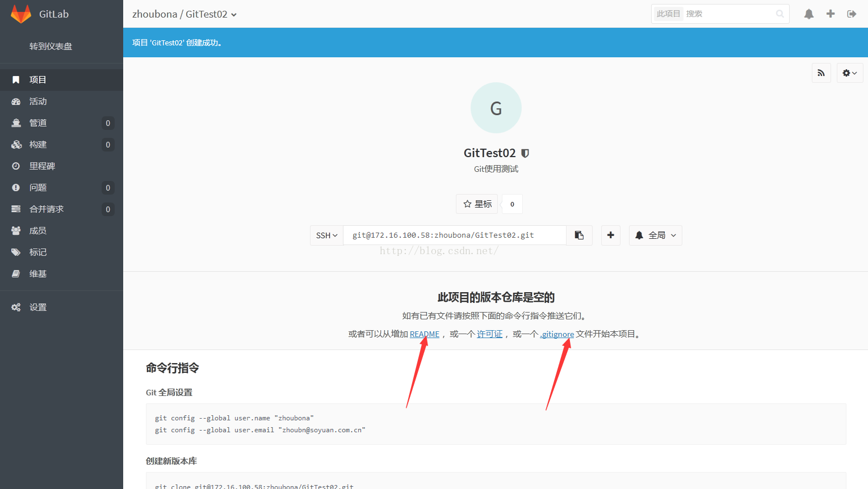868x489 pixels.
Task: Click the ship icon beside 管道
Action: point(16,123)
